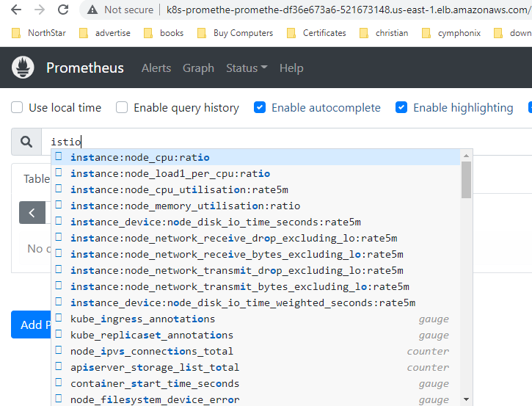Click the autocomplete scrollbar thumb

[x=466, y=180]
